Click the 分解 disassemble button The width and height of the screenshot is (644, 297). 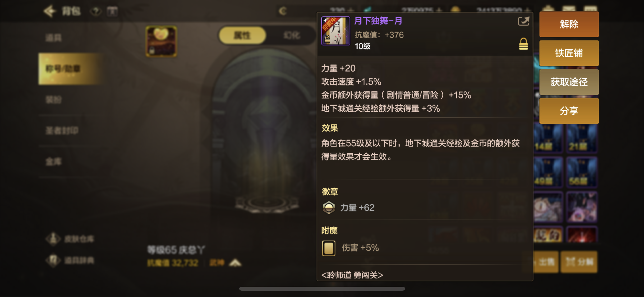point(579,262)
